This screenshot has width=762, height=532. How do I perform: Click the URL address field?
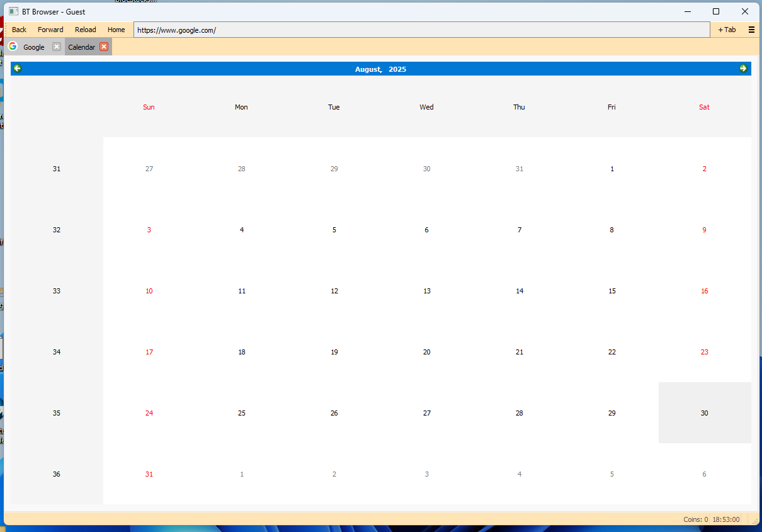421,30
